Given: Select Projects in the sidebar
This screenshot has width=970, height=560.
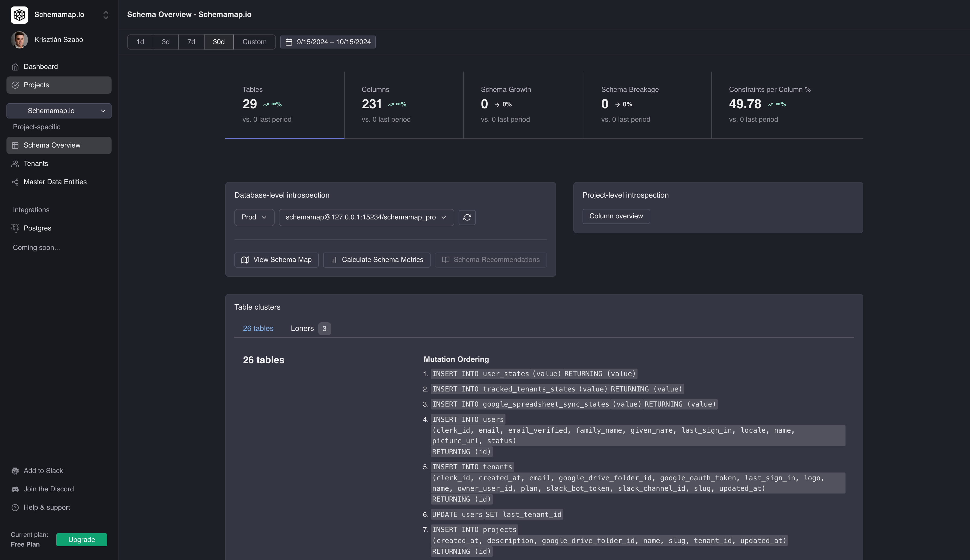Looking at the screenshot, I should (37, 85).
